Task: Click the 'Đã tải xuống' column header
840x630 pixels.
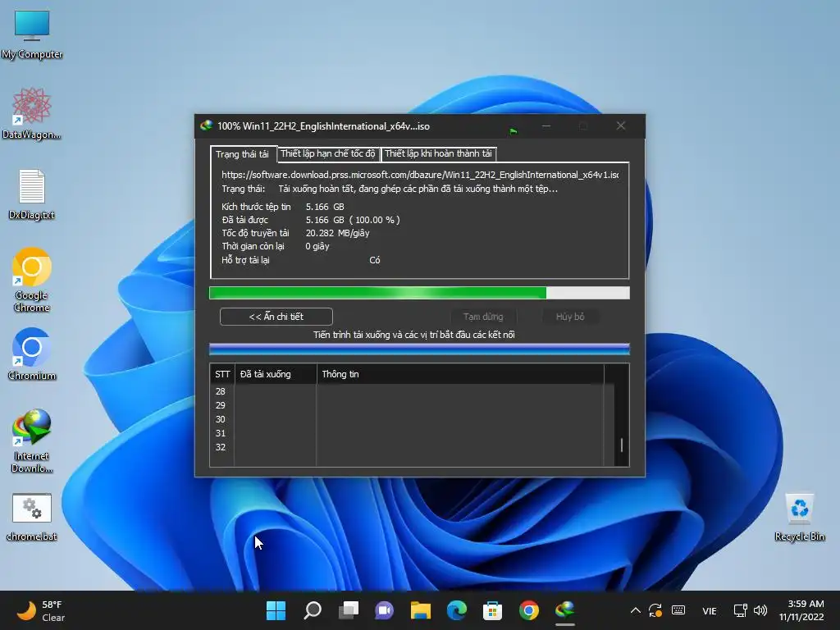Action: [x=276, y=374]
